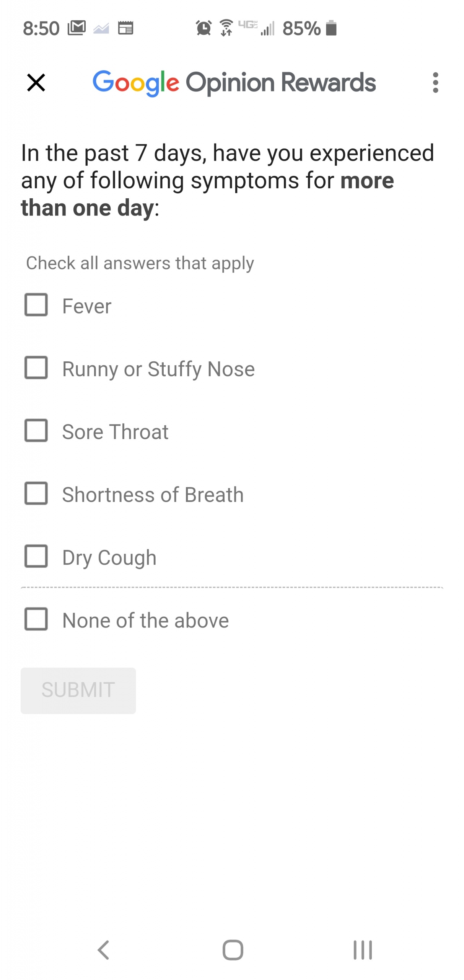Tap the Android home navigation button

233,949
